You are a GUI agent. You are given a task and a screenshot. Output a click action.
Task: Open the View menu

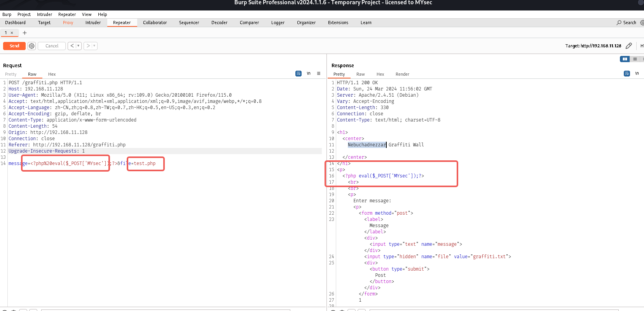pos(87,14)
